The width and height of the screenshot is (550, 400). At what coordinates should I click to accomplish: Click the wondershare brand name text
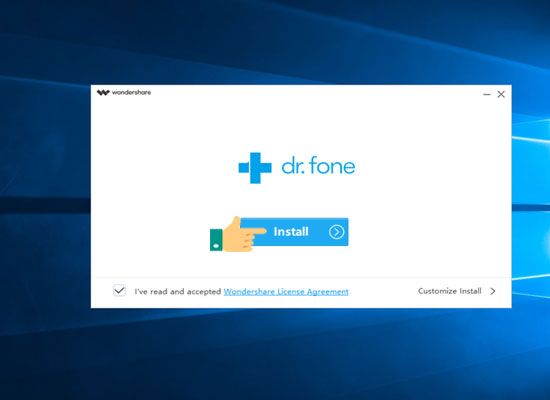tap(131, 93)
